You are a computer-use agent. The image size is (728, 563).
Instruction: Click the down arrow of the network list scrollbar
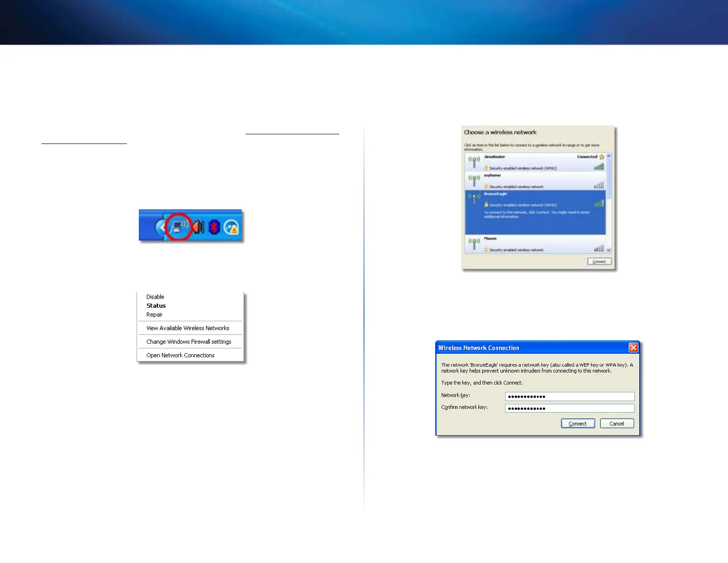pos(609,250)
